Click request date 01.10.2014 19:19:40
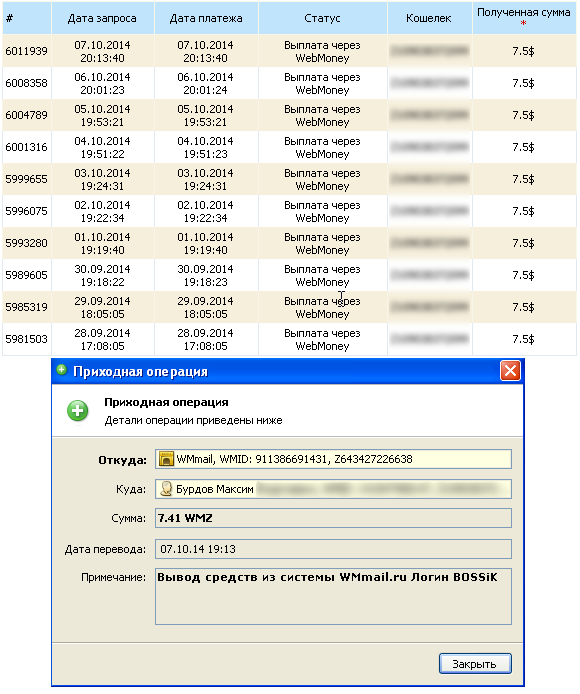580x694 pixels. (103, 243)
